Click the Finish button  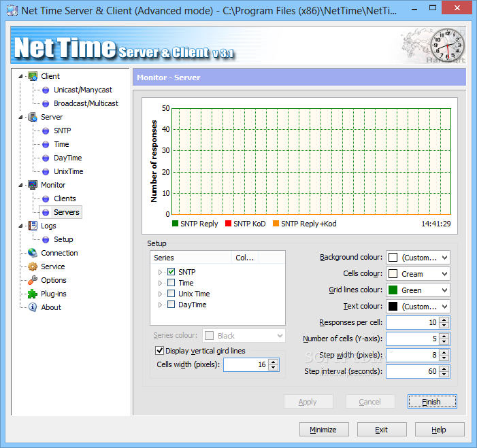pyautogui.click(x=432, y=402)
